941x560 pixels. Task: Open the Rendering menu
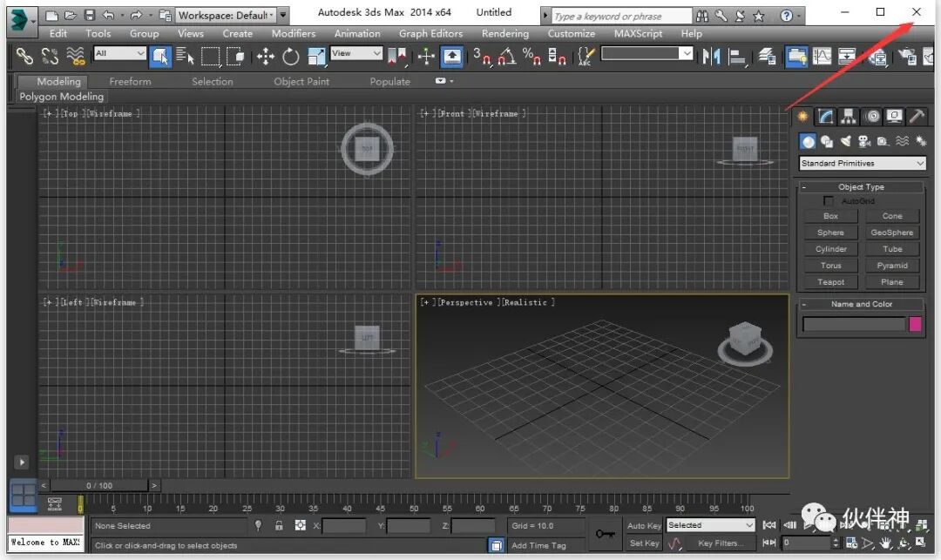pyautogui.click(x=505, y=34)
